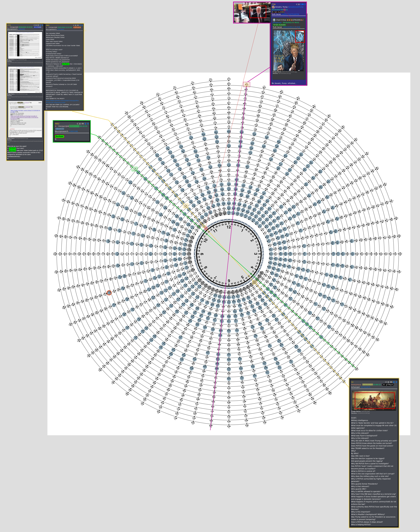
Task: Click document icon on post 4952 card
Action: [85, 124]
